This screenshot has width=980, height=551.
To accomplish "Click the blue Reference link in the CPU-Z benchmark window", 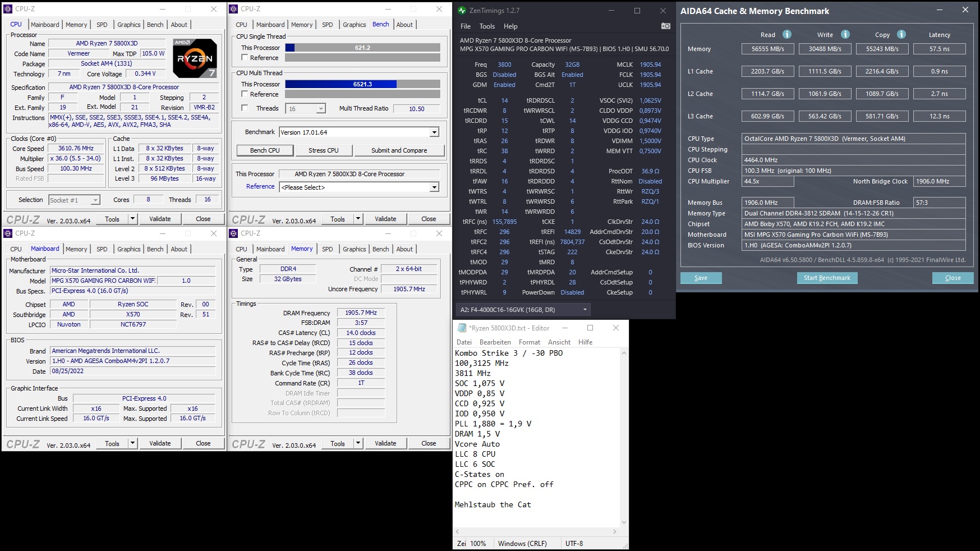I will pos(260,186).
